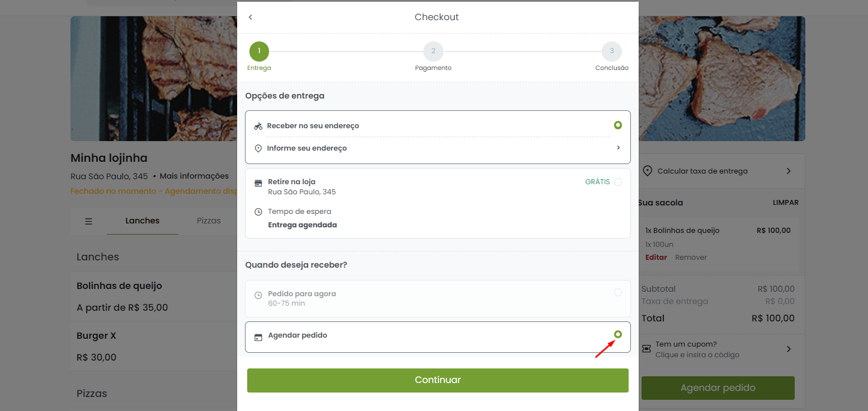This screenshot has height=411, width=868.
Task: Select the Retire na loja radio button
Action: click(x=618, y=182)
